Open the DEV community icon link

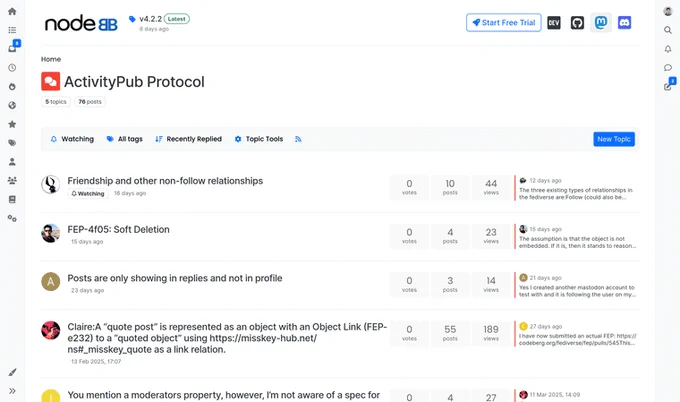click(554, 23)
